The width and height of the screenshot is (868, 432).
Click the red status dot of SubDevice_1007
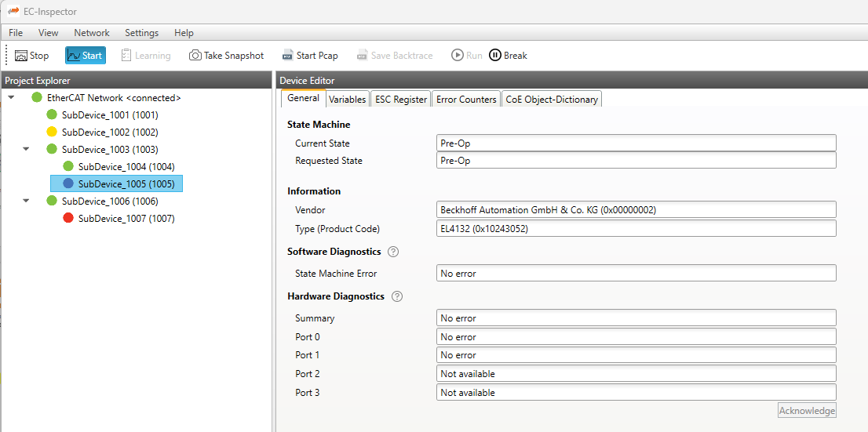point(68,218)
